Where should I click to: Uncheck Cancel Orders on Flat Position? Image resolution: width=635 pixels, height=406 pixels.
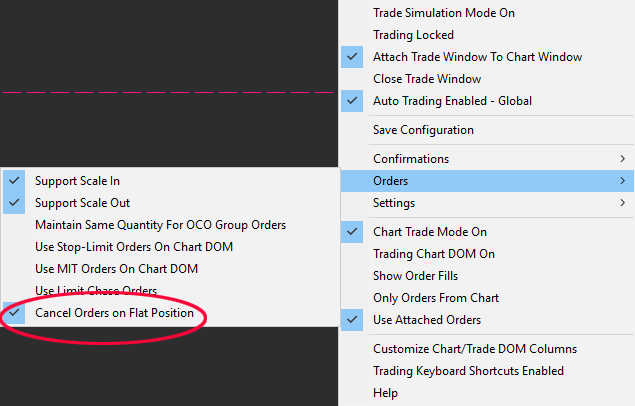pyautogui.click(x=114, y=313)
